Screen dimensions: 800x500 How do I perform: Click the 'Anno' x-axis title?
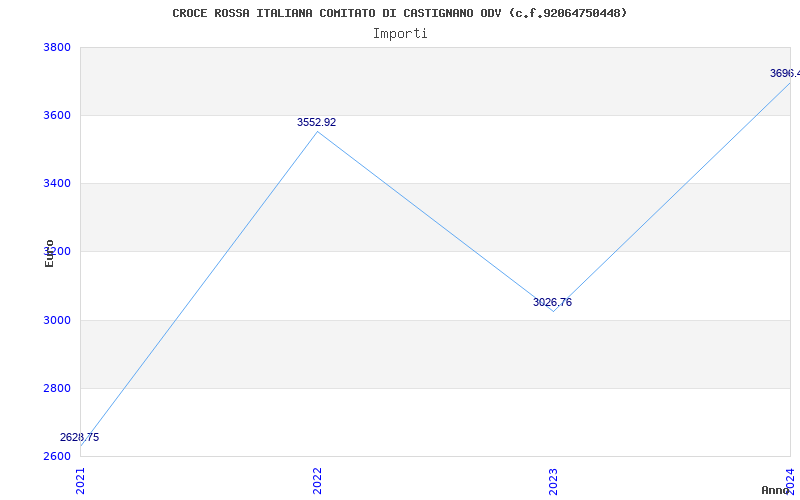(776, 490)
